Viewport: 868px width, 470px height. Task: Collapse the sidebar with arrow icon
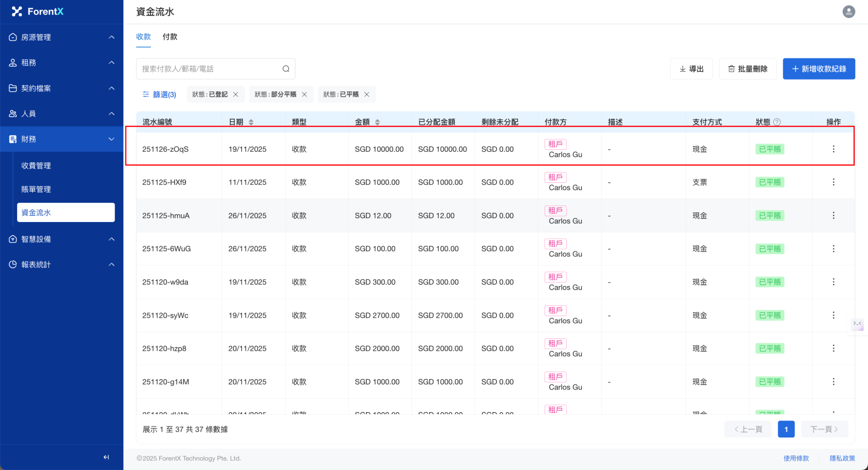click(x=106, y=457)
